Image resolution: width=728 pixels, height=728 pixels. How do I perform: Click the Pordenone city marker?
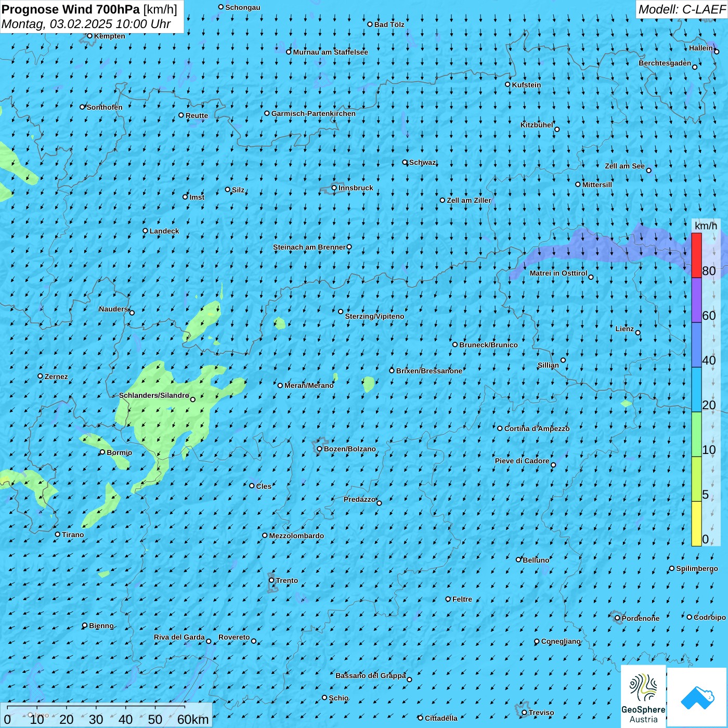click(x=618, y=618)
